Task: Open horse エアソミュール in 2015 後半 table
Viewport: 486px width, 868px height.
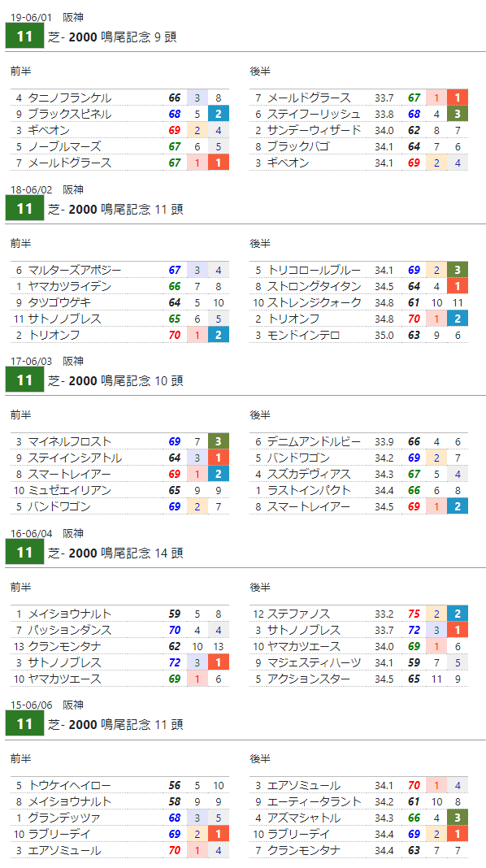Action: coord(304,786)
